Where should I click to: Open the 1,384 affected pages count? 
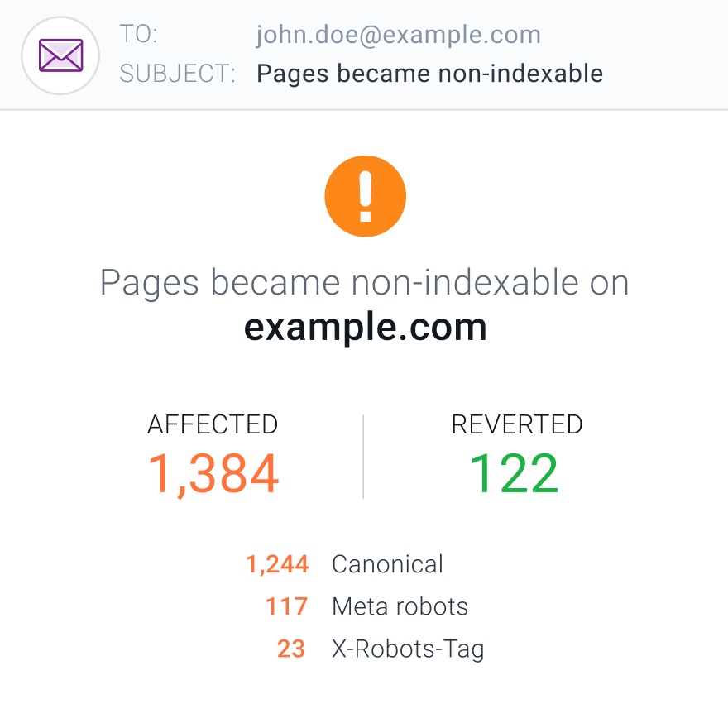(x=213, y=474)
